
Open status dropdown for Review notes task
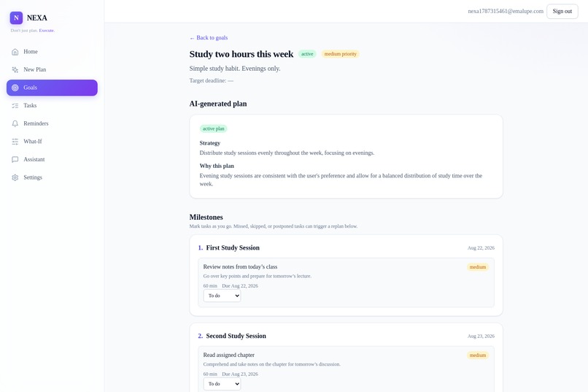(x=222, y=296)
